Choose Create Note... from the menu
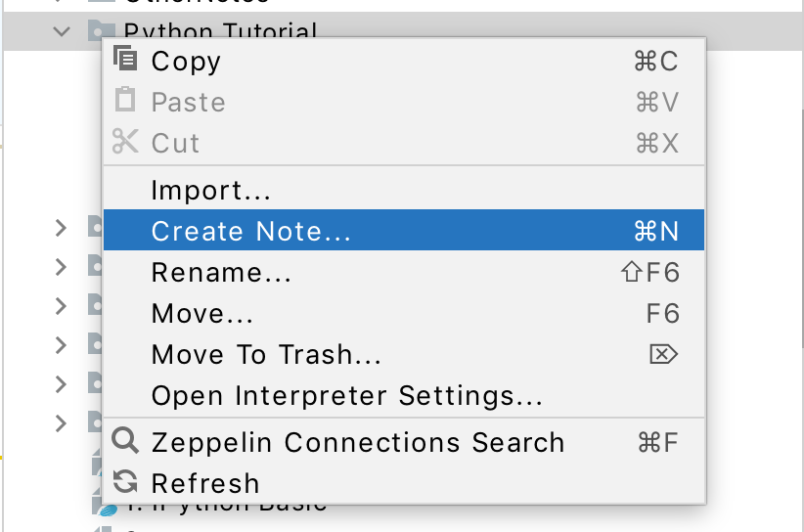The height and width of the screenshot is (532, 804). click(x=250, y=231)
